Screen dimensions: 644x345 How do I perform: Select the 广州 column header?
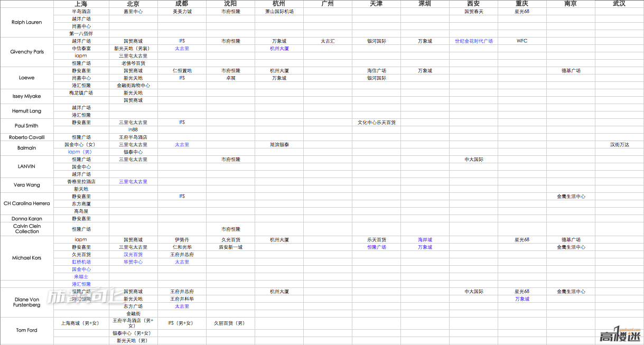[328, 4]
